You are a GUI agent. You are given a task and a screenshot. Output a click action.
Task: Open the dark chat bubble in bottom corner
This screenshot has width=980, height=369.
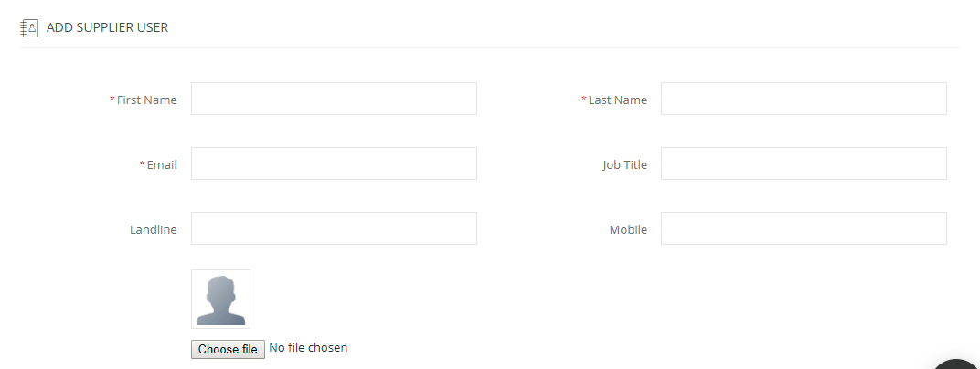pos(958,364)
